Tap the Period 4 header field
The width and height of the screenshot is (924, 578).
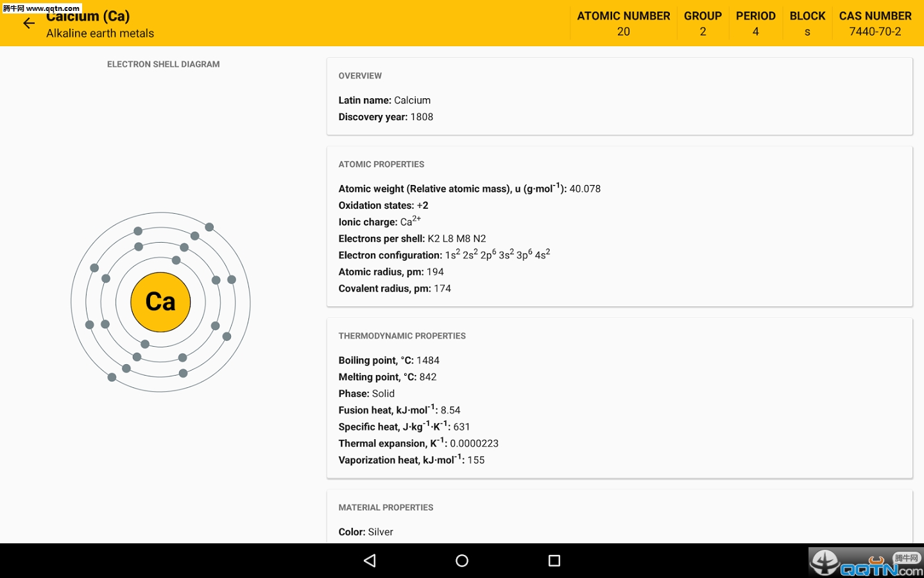(755, 24)
